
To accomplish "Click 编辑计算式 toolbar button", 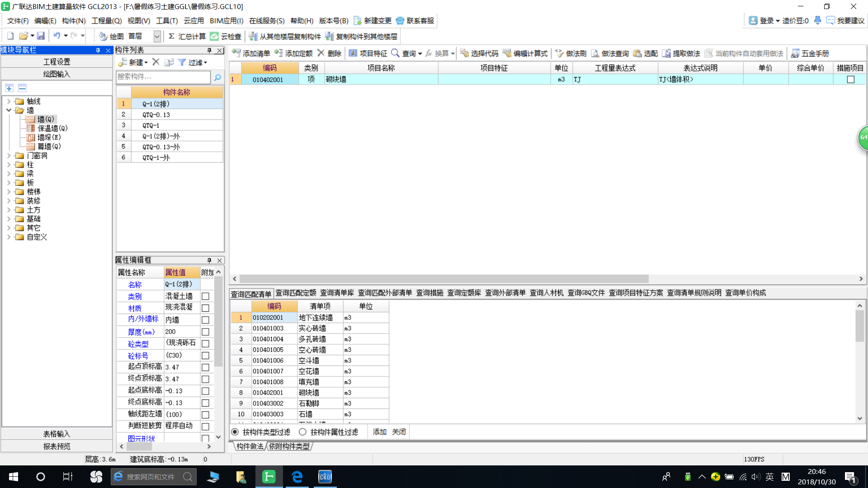I will click(525, 53).
